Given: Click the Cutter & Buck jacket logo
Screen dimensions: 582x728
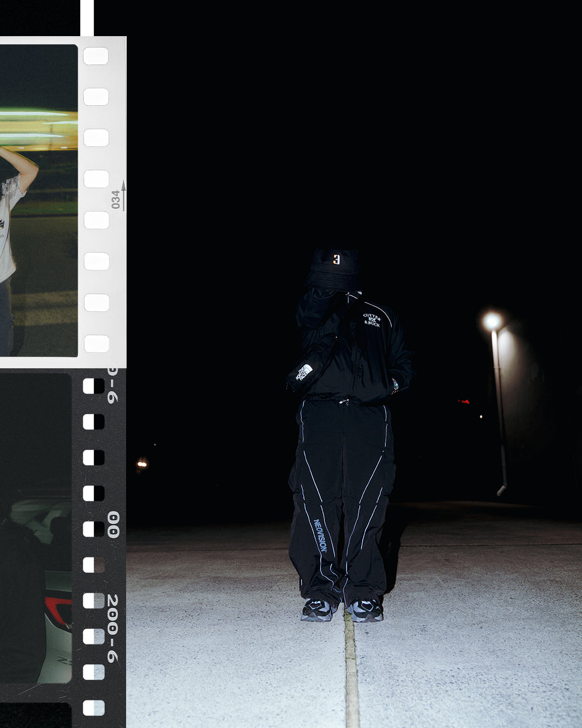Looking at the screenshot, I should point(372,320).
